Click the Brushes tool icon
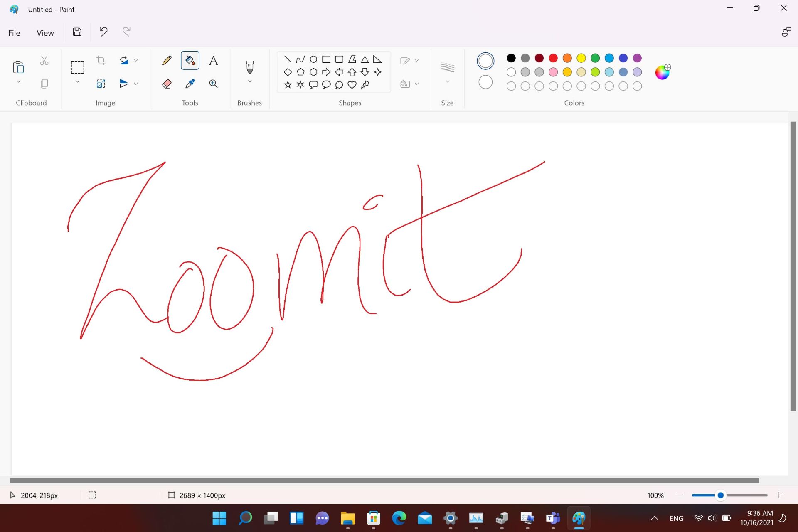This screenshot has height=532, width=798. tap(250, 66)
